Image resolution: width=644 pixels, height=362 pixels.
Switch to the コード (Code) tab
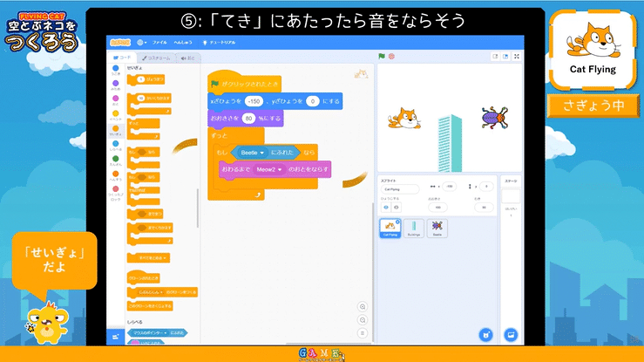[x=122, y=58]
